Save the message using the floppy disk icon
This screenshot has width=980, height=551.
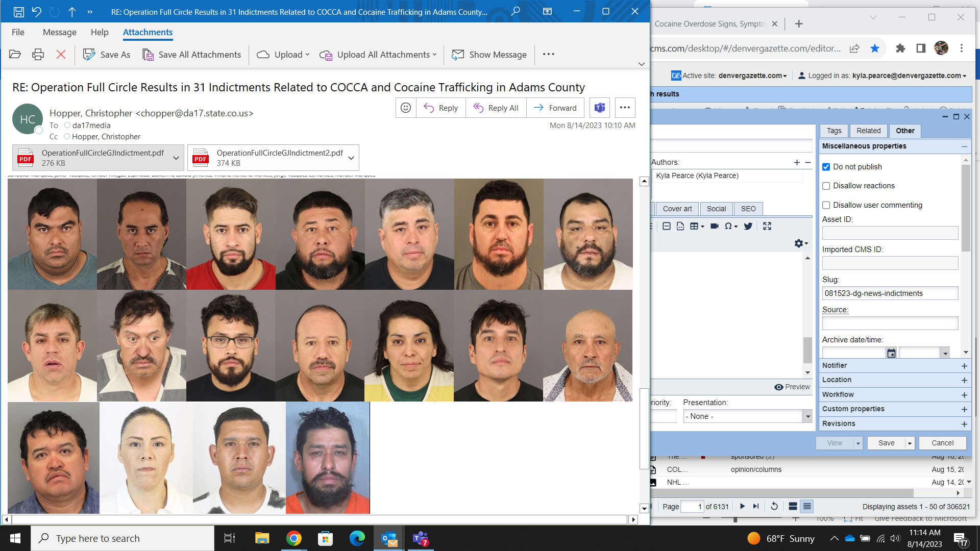tap(19, 11)
